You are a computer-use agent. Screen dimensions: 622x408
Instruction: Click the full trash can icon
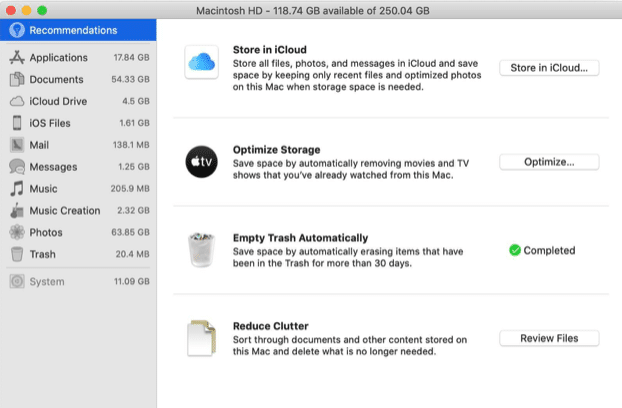[202, 250]
